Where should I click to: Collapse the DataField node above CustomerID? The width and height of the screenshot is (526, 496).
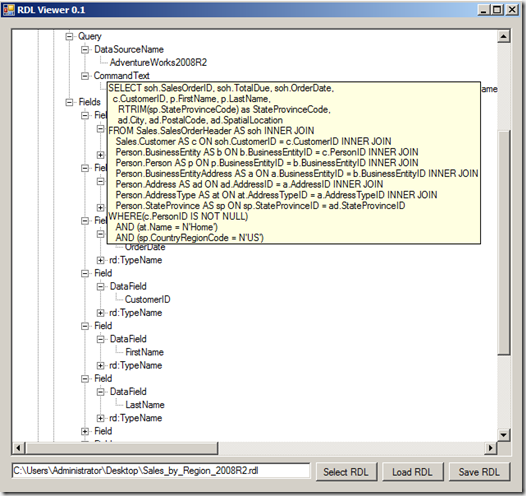pos(100,286)
